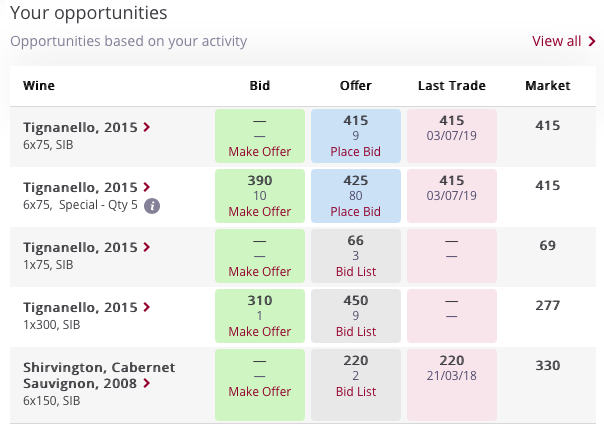Click chevron beside Tignanello 1x75 SIB
This screenshot has height=426, width=604.
(147, 247)
